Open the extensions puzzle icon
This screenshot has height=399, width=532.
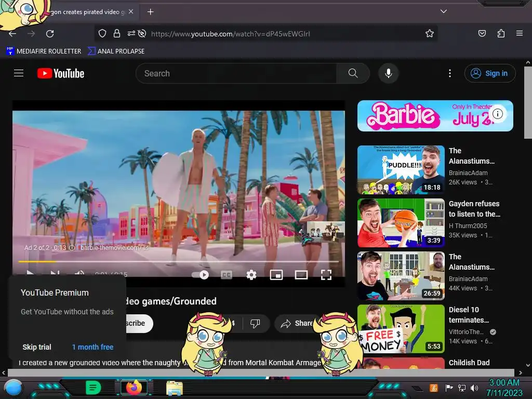pos(501,33)
